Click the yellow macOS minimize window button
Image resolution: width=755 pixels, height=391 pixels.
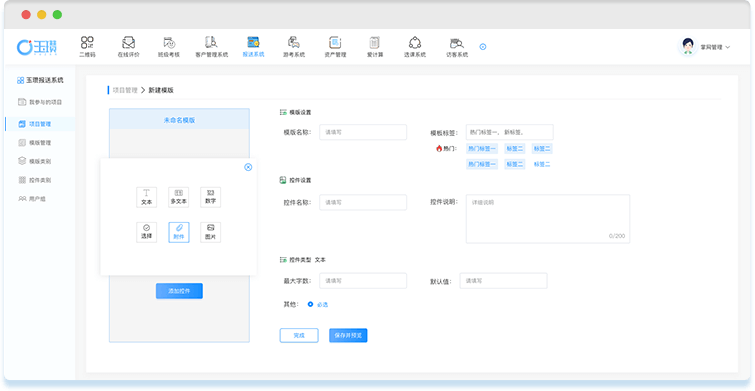pyautogui.click(x=42, y=14)
